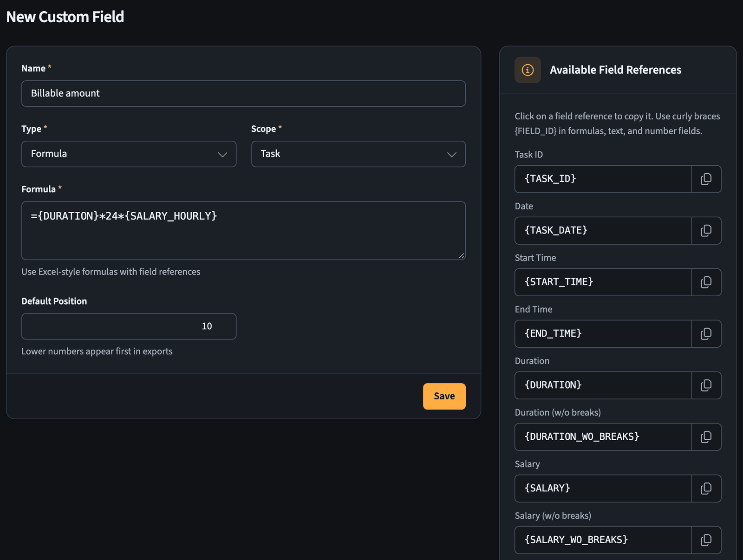This screenshot has height=560, width=743.
Task: Copy the {DURATION_WO_BREAKS} reference icon
Action: 706,437
